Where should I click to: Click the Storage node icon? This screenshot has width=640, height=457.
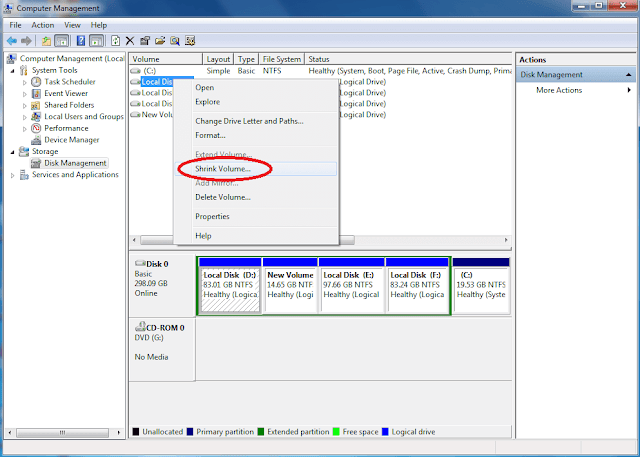[24, 151]
